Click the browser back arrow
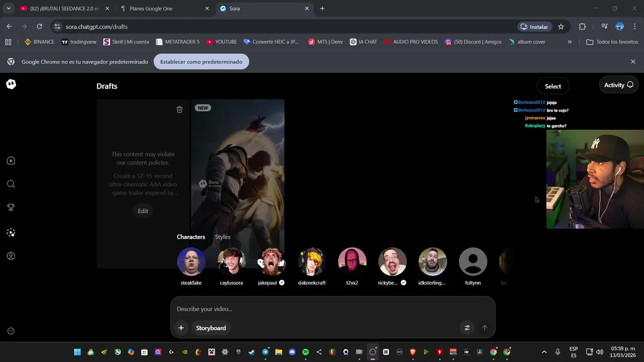Screen dimensions: 644x362 coord(9,27)
